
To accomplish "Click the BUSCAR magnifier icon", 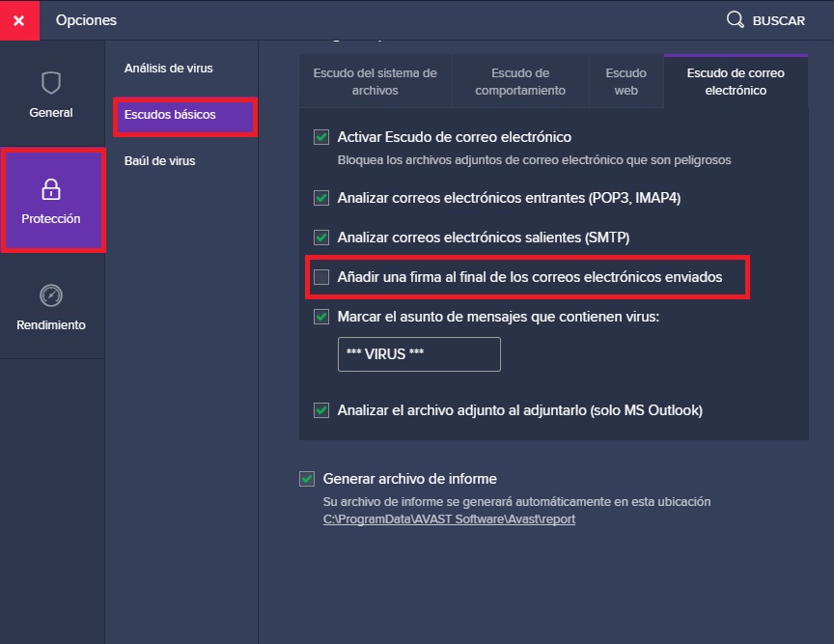I will (x=735, y=20).
